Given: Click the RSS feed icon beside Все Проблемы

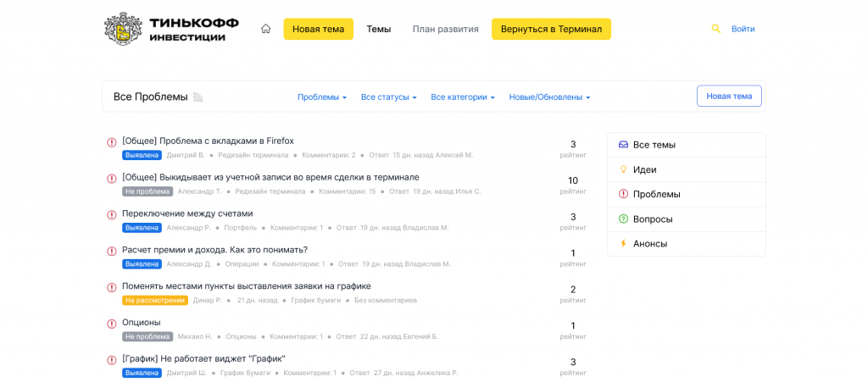Looking at the screenshot, I should click(198, 97).
